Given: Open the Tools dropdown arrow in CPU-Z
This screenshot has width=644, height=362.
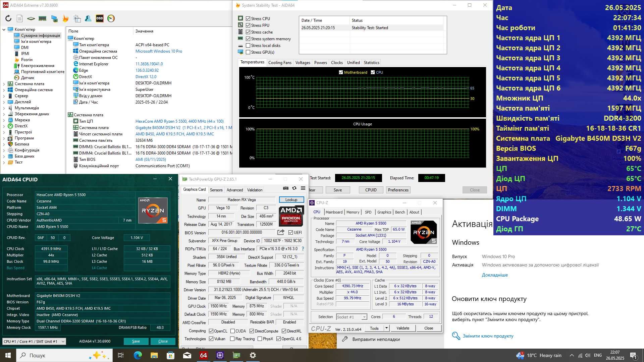Looking at the screenshot, I should 386,328.
